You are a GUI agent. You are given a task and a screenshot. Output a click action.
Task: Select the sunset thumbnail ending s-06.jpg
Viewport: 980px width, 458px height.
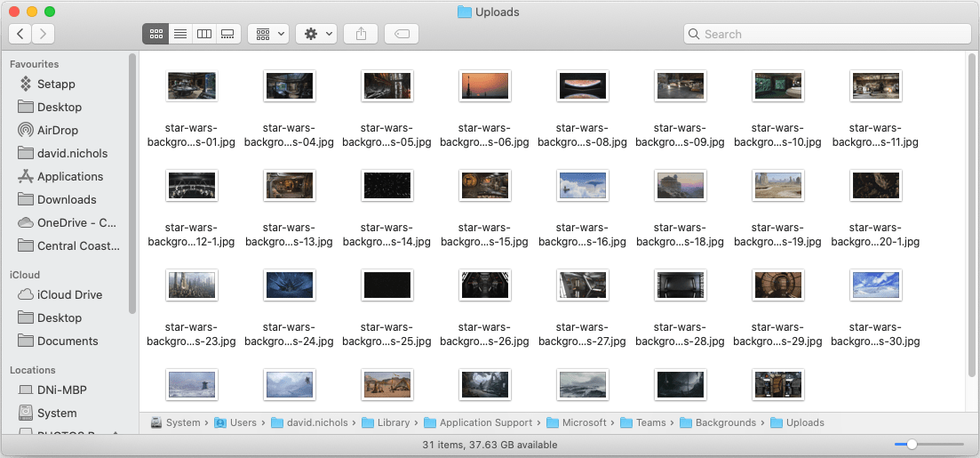point(485,85)
